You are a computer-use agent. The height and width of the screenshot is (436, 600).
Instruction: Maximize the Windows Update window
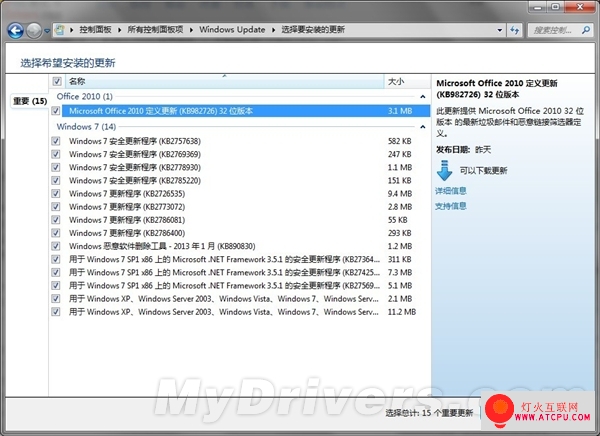tap(555, 7)
